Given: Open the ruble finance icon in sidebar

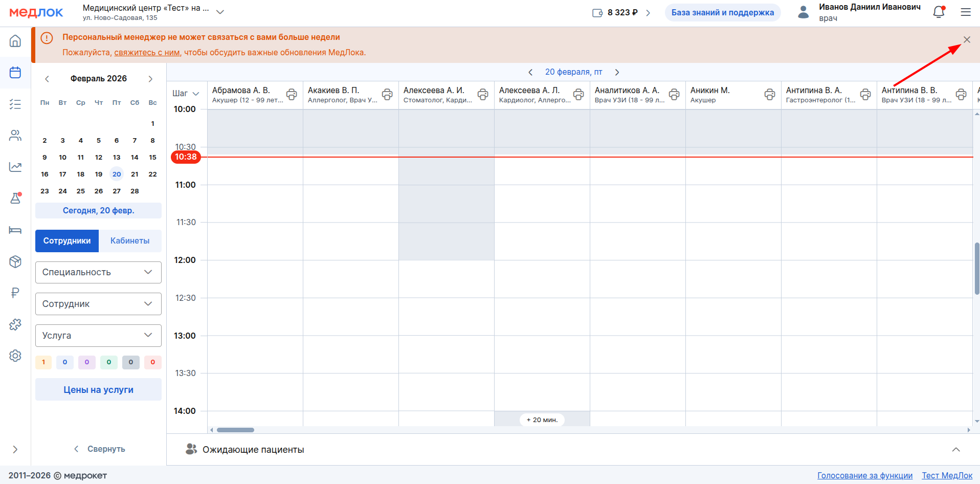Looking at the screenshot, I should pyautogui.click(x=15, y=293).
